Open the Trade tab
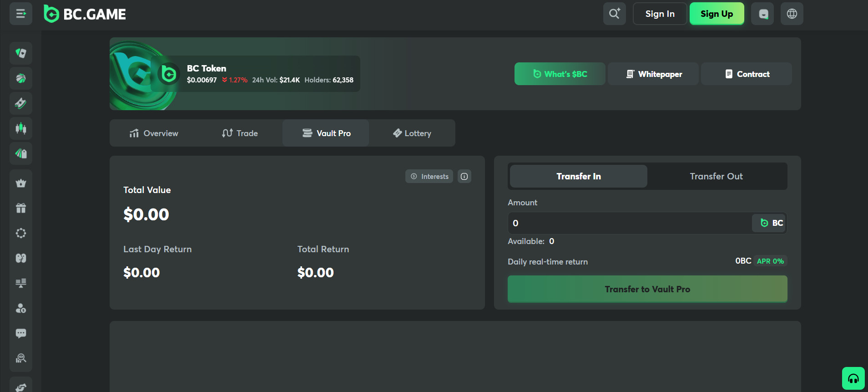 click(240, 133)
